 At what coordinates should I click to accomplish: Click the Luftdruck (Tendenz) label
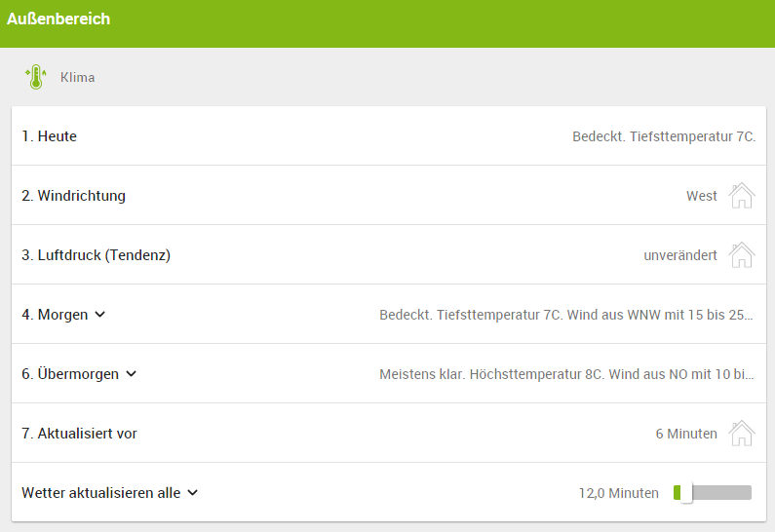pos(97,255)
